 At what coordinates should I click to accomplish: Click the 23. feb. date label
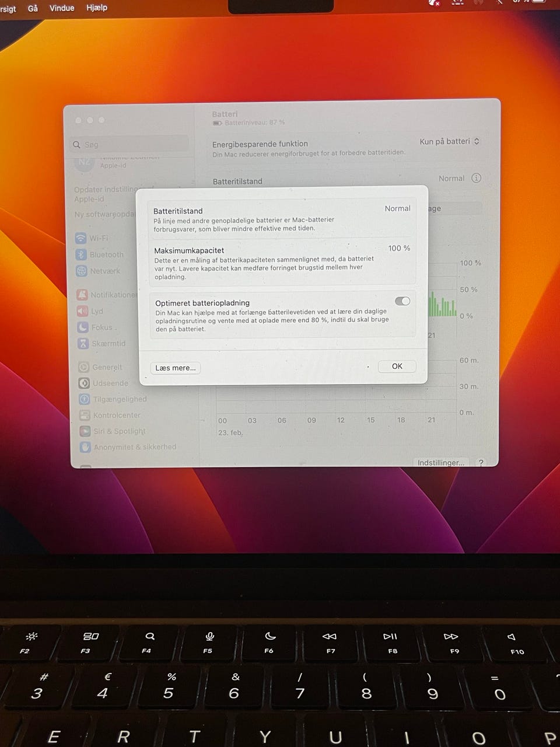click(x=230, y=432)
